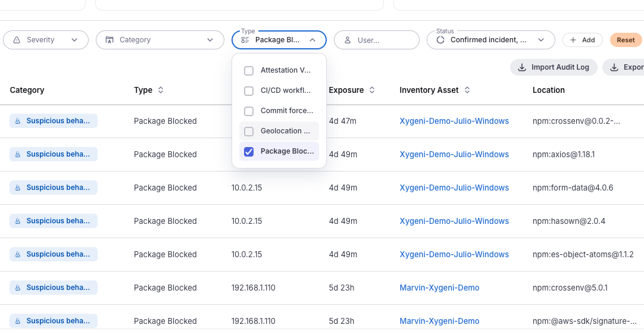Check the Attestation V... option
The height and width of the screenshot is (334, 644).
[249, 71]
